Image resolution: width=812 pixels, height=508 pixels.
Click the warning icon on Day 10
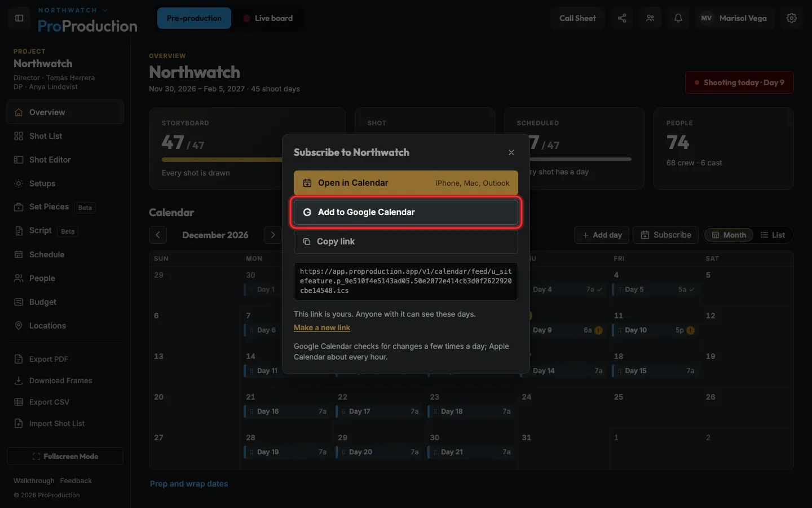pos(690,330)
